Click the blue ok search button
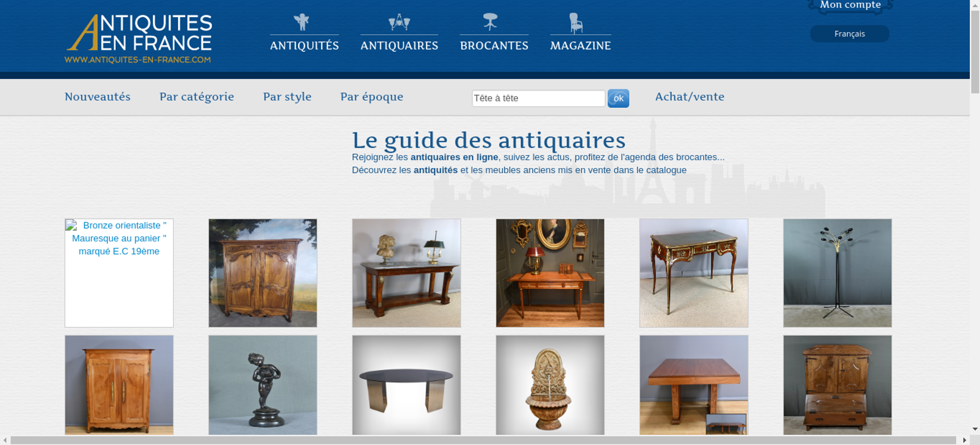Viewport: 980px width, 445px height. click(x=618, y=98)
